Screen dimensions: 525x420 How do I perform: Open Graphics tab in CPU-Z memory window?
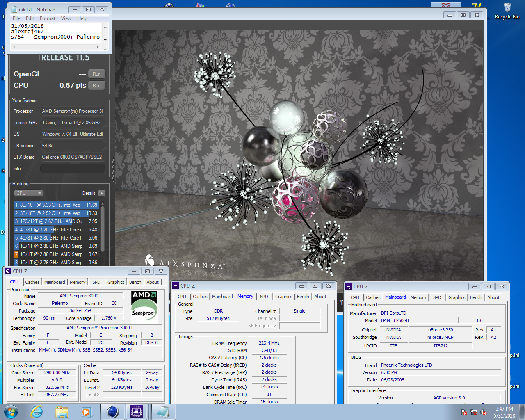pos(284,297)
